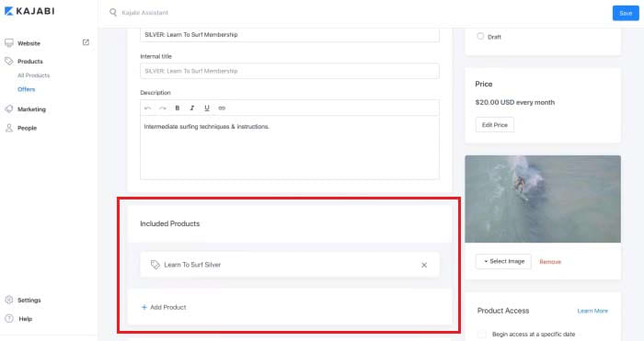Click Edit Price button
The width and height of the screenshot is (644, 341).
495,125
